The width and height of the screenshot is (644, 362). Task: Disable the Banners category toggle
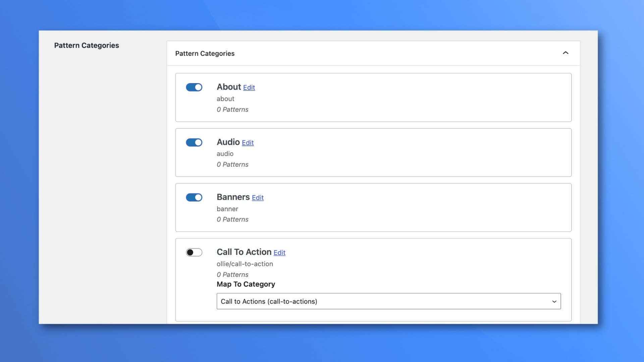[x=194, y=197]
